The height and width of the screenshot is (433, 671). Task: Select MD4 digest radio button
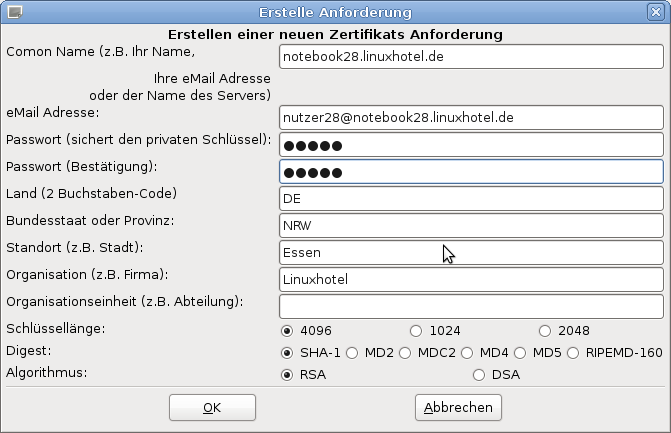pos(468,352)
